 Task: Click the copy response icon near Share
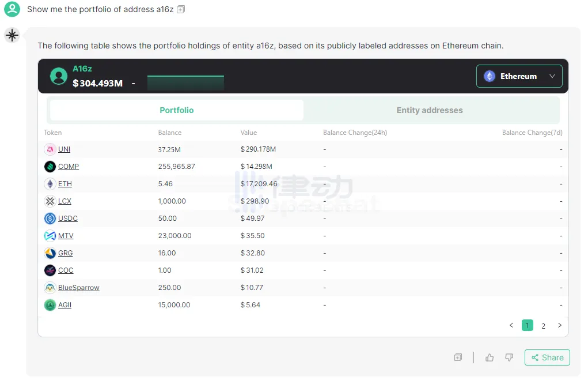[x=458, y=357]
